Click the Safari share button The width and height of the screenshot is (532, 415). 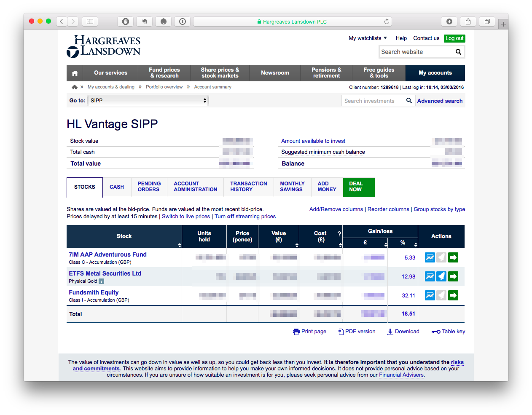[468, 21]
